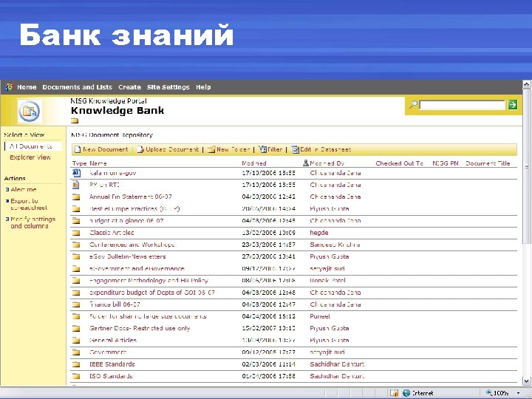The image size is (532, 399).
Task: Click the document icon for PM on RTI
Action: (76, 185)
